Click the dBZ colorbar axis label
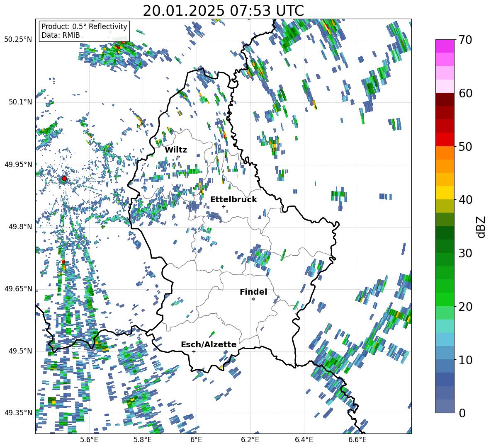Image resolution: width=491 pixels, height=448 pixels. coord(481,227)
